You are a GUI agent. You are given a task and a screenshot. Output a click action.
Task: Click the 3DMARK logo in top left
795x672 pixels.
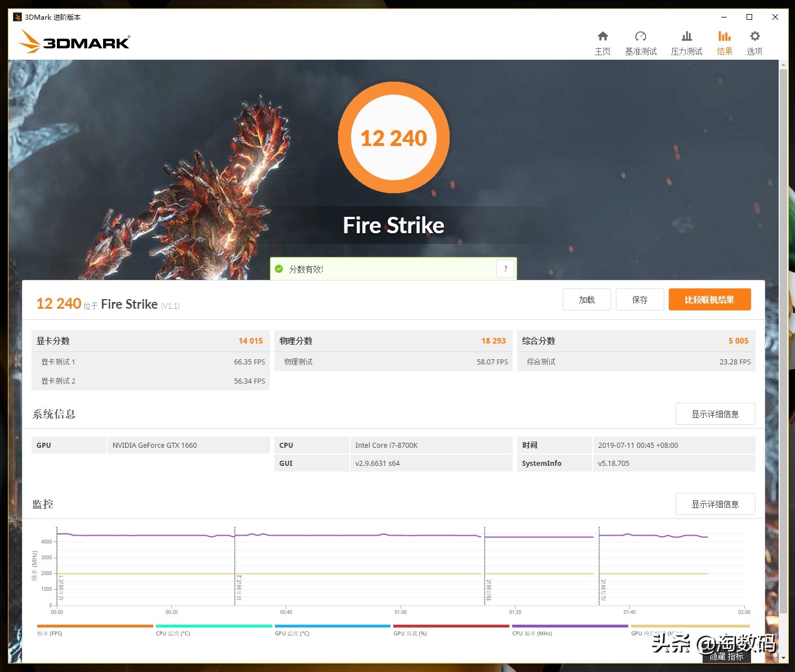tap(74, 41)
